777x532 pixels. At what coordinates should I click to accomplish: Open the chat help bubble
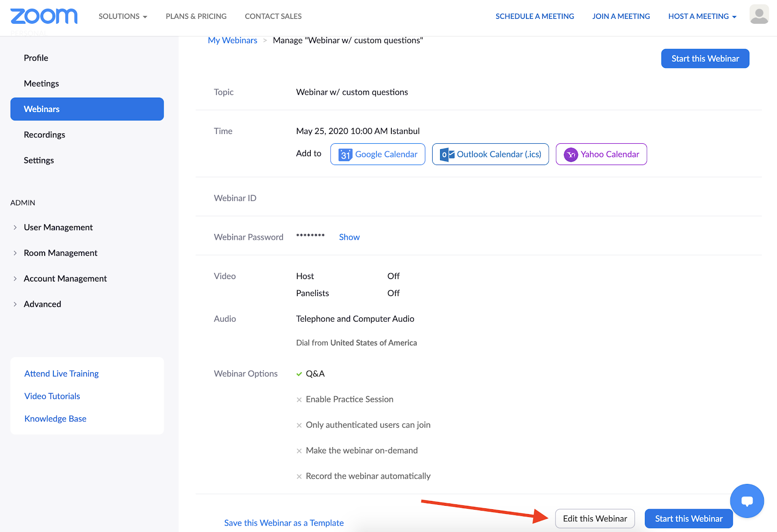coord(747,500)
